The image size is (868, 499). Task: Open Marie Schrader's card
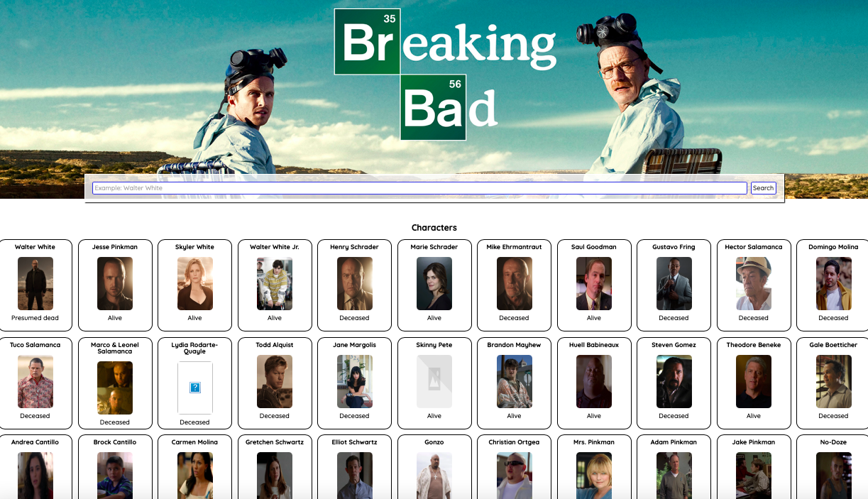pos(434,285)
